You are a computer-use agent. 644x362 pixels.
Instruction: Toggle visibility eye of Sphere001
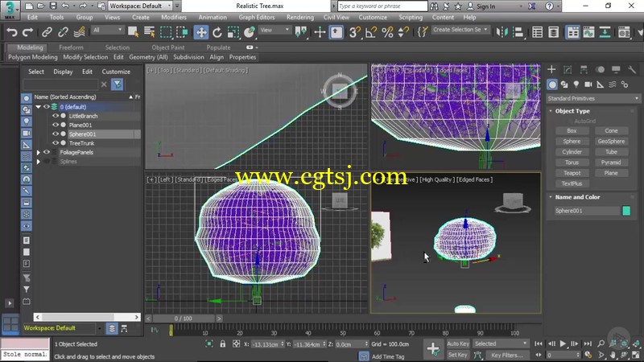click(55, 134)
